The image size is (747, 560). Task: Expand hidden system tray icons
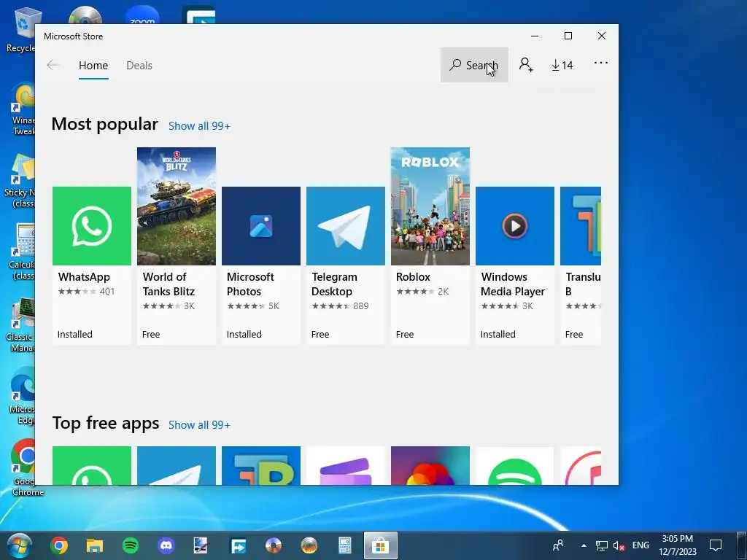tap(584, 545)
